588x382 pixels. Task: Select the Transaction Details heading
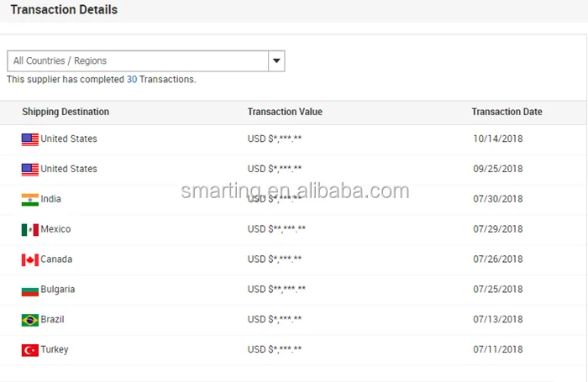coord(64,10)
